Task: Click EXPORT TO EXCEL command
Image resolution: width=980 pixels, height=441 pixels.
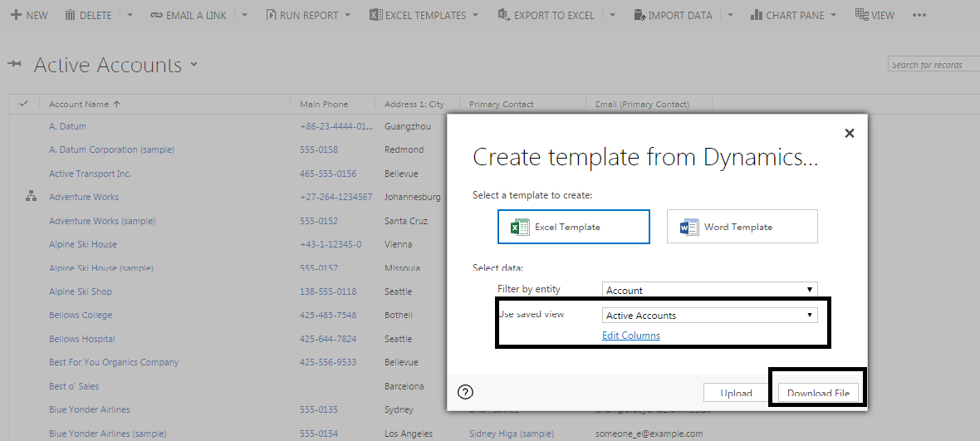Action: (546, 15)
